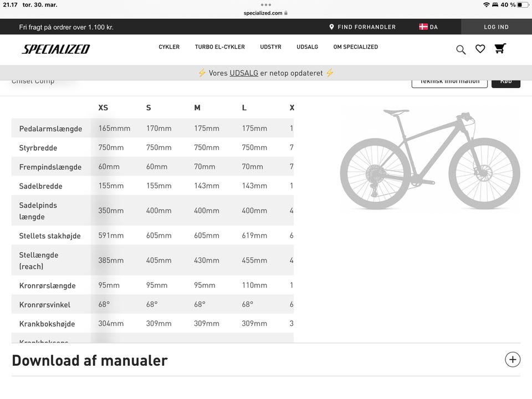Tap the battery status icon
Viewport: 532px width, 399px height.
pos(523,5)
